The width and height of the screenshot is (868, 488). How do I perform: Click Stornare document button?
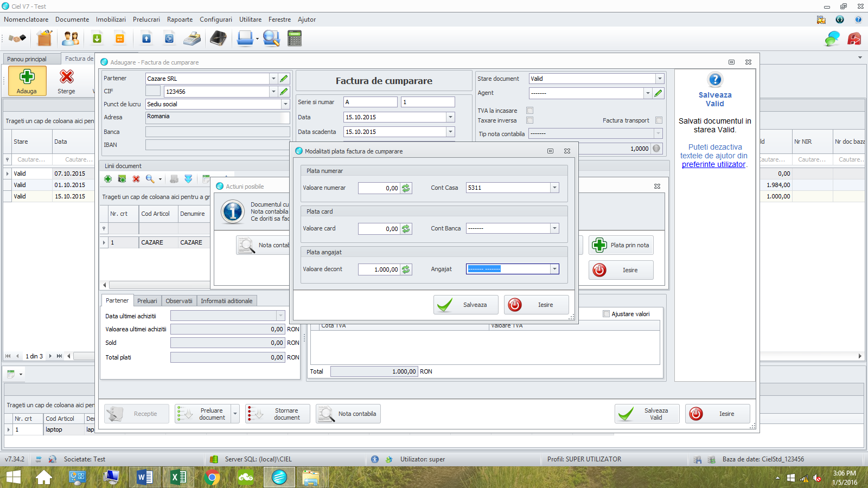click(x=278, y=414)
